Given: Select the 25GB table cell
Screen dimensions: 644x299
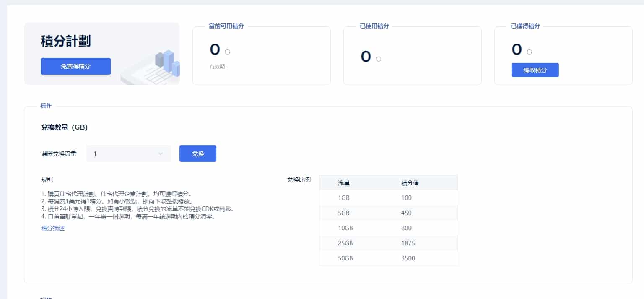Looking at the screenshot, I should pos(345,243).
